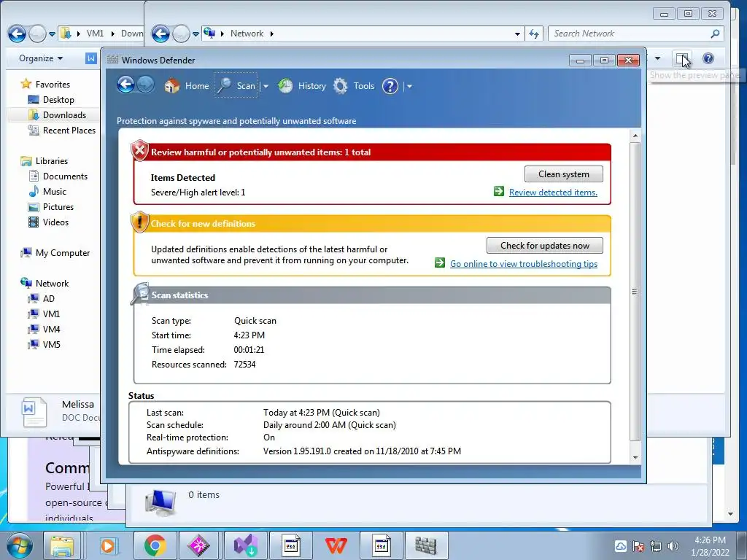Open Go online to view troubleshooting tips
The width and height of the screenshot is (747, 560).
pyautogui.click(x=524, y=264)
